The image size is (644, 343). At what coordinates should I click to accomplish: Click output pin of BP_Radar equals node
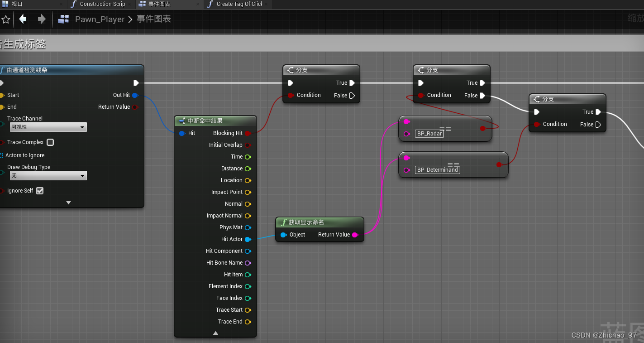[x=482, y=129]
